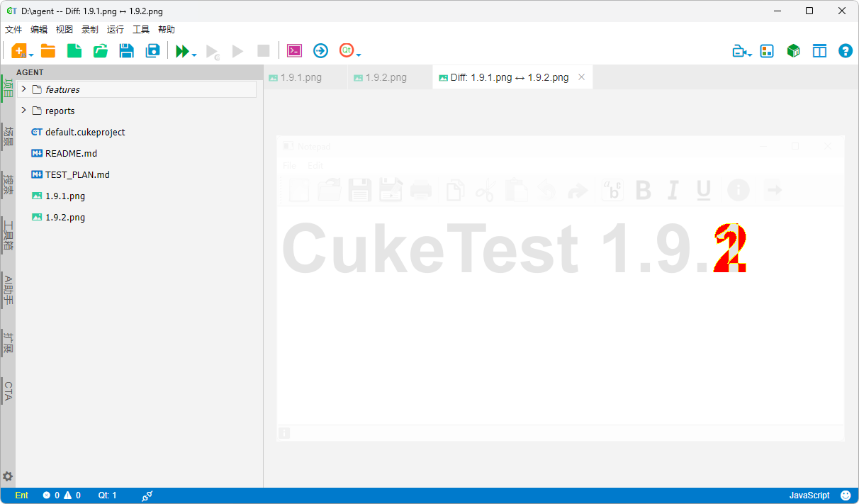Click the highlighted diff digit in the image

730,249
